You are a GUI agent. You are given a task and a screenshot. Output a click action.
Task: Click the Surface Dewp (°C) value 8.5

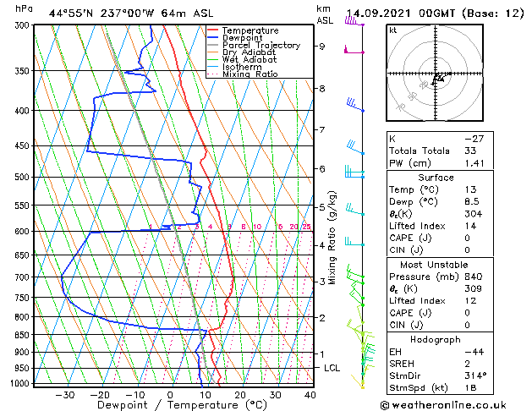click(x=472, y=202)
